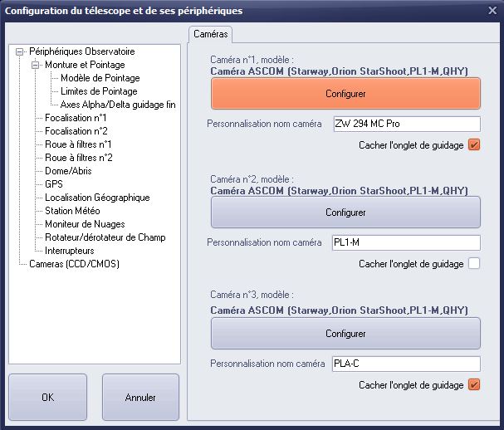Close the configuration dialog window

pyautogui.click(x=492, y=11)
